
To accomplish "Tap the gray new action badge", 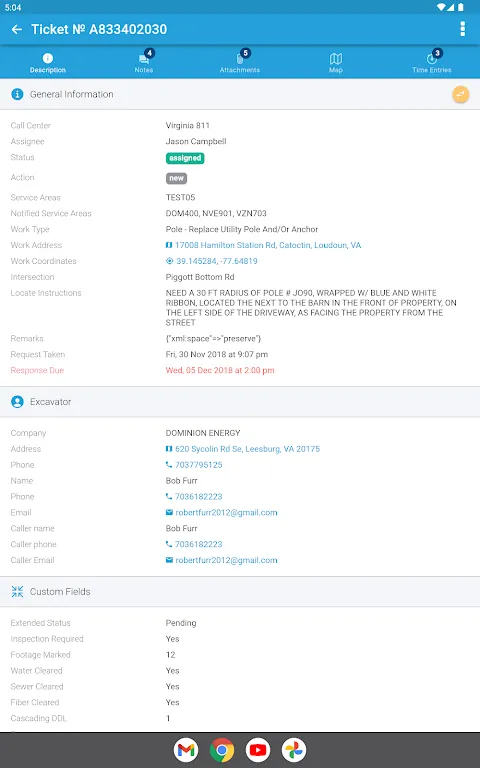I will tap(176, 178).
